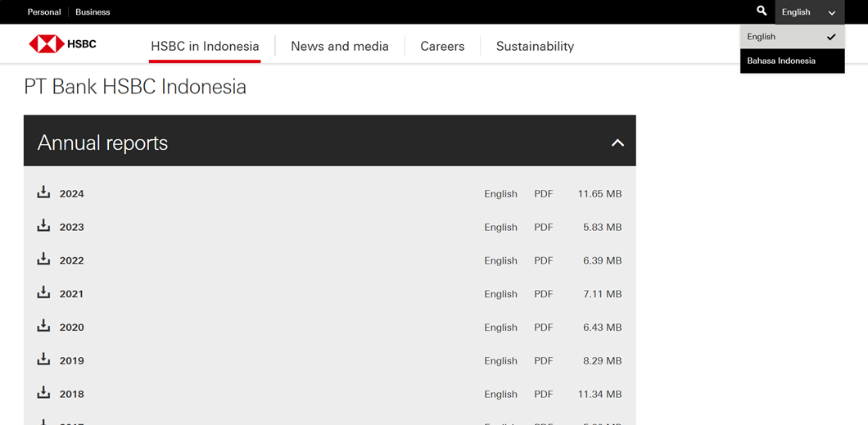Click download icon for 2024 report

pyautogui.click(x=43, y=192)
